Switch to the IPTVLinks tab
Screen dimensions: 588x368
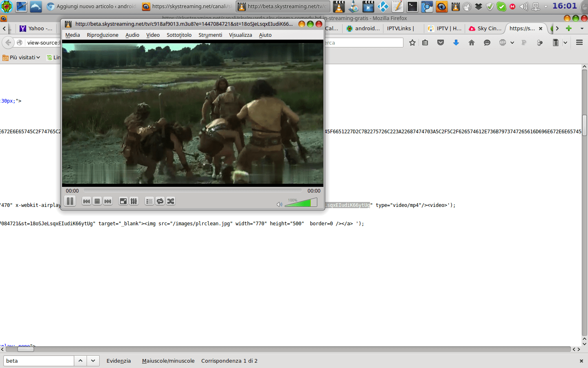point(403,28)
